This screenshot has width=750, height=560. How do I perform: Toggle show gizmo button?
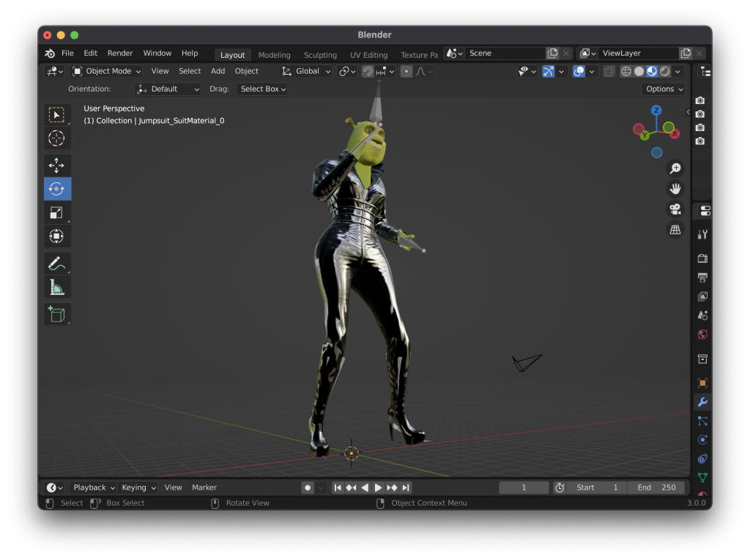[548, 71]
